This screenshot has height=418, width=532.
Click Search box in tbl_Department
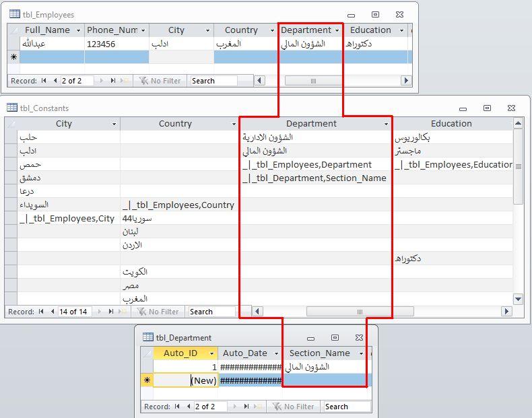(x=346, y=407)
